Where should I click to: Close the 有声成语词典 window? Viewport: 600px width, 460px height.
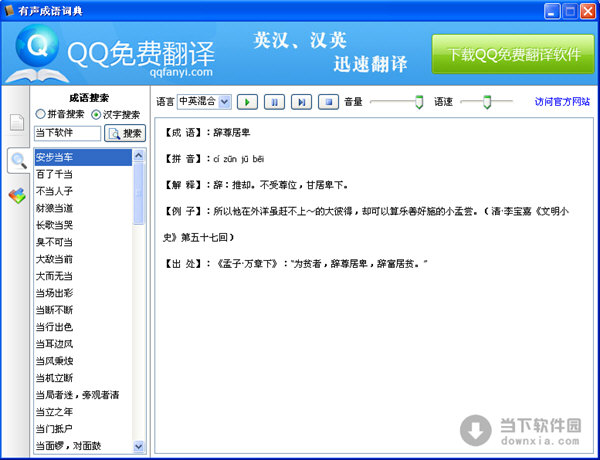click(x=587, y=11)
